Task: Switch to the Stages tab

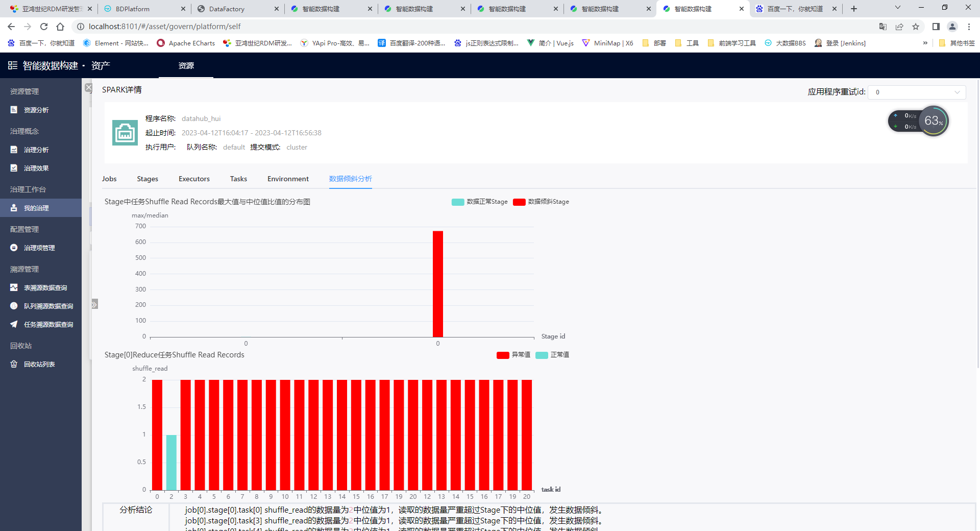Action: [148, 179]
